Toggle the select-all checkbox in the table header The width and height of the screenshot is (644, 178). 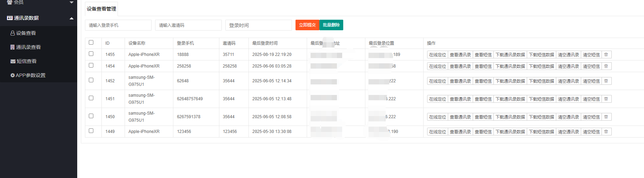91,43
